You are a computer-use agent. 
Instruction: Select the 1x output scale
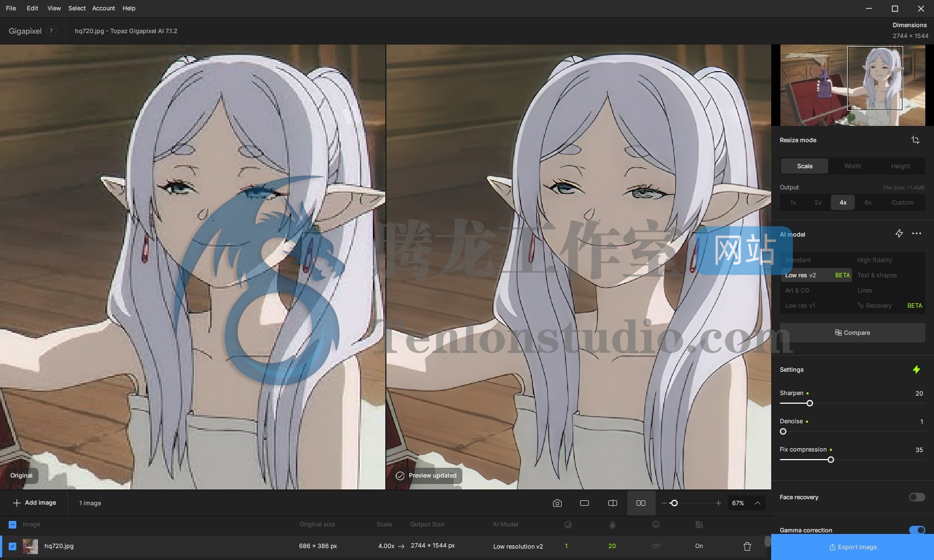click(x=793, y=202)
